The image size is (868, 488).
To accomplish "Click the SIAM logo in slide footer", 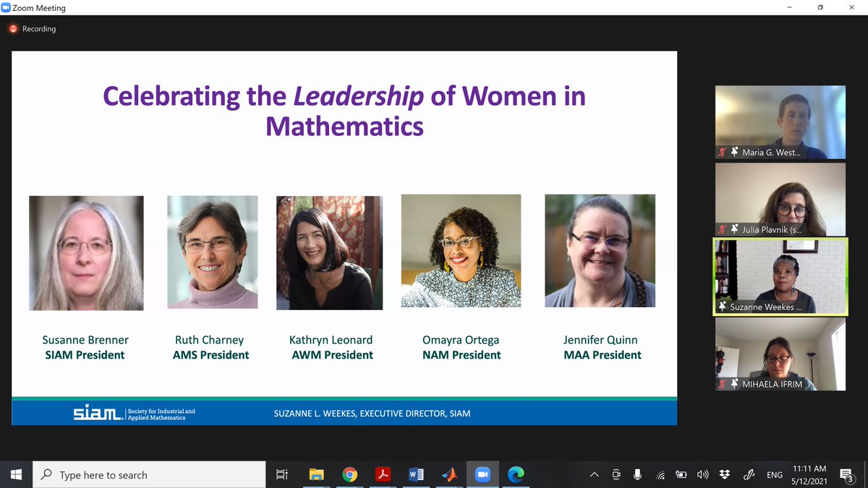I will (x=98, y=413).
